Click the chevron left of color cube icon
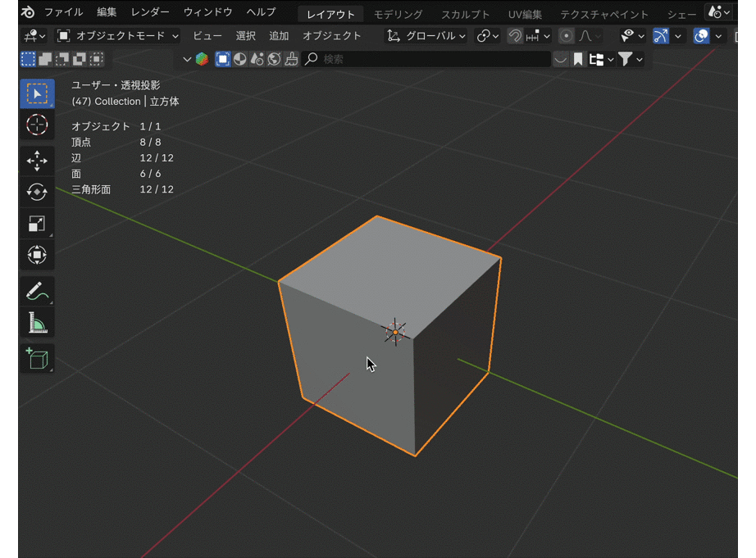This screenshot has width=756, height=558. (187, 59)
